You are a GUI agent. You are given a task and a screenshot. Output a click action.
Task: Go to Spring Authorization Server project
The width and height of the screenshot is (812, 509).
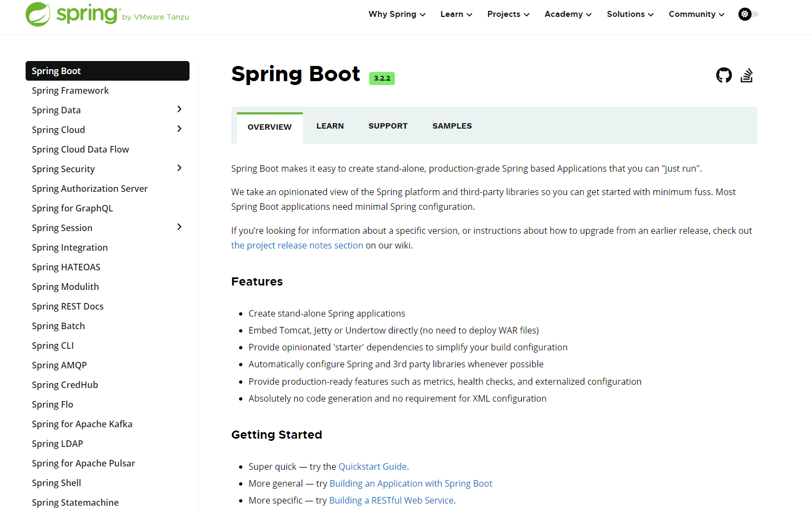click(89, 189)
